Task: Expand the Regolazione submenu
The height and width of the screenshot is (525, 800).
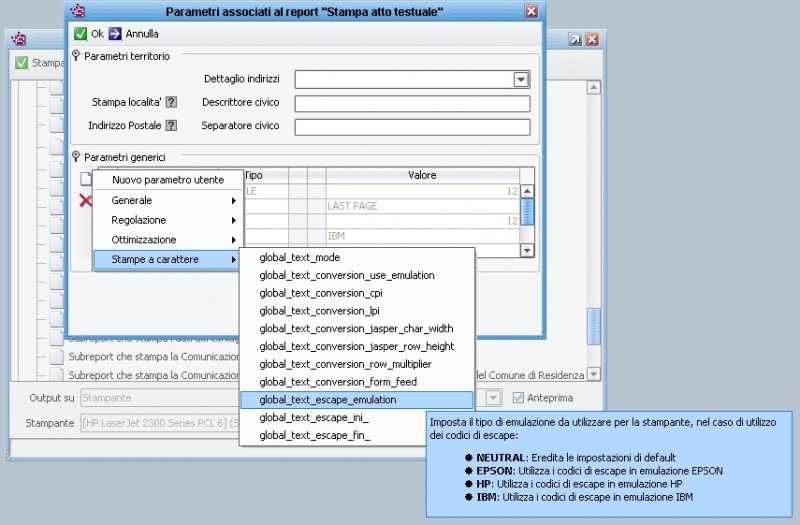Action: click(x=168, y=220)
